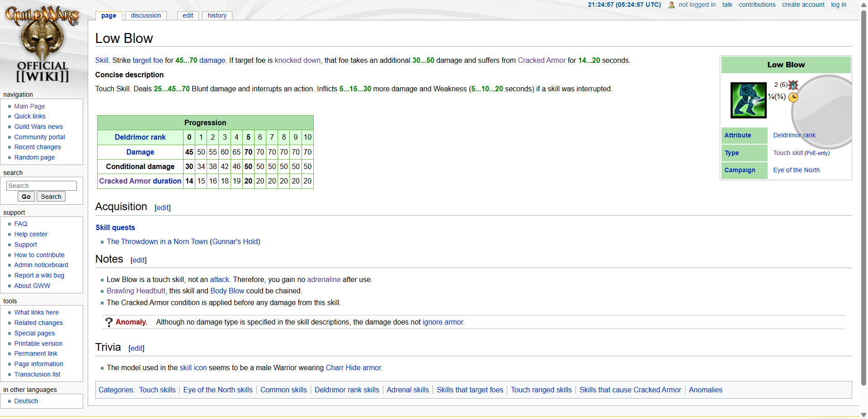Open the Low Blow skill icon image
The width and height of the screenshot is (868, 419).
coord(749,100)
